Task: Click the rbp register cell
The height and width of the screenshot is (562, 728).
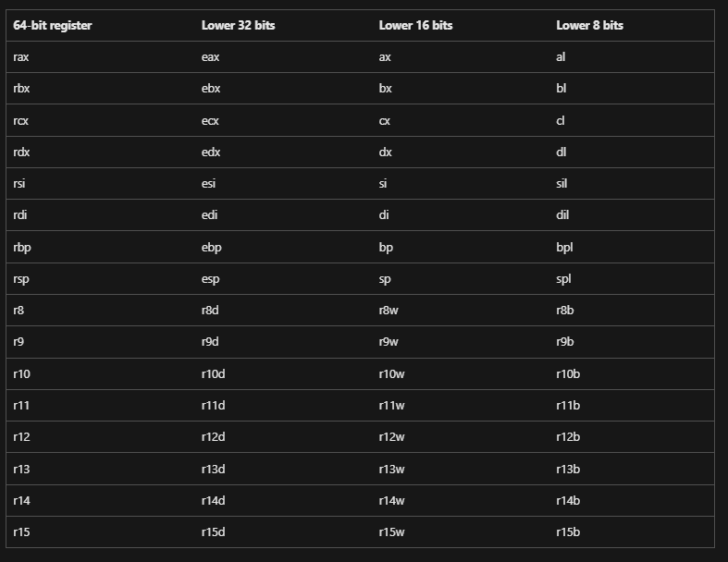Action: coord(22,248)
